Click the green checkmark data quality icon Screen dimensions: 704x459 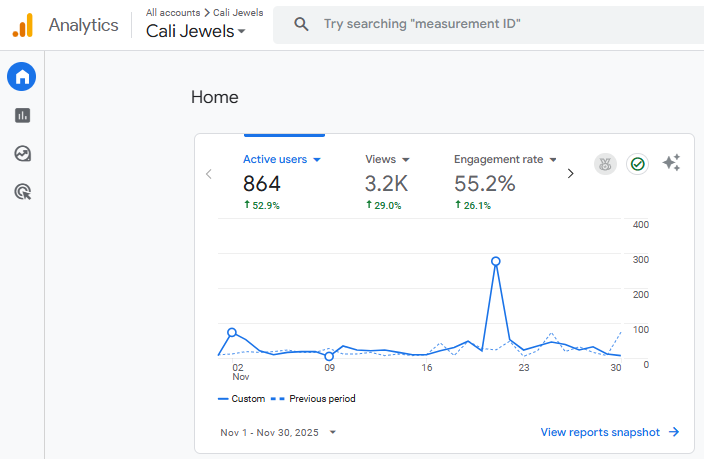pyautogui.click(x=637, y=164)
